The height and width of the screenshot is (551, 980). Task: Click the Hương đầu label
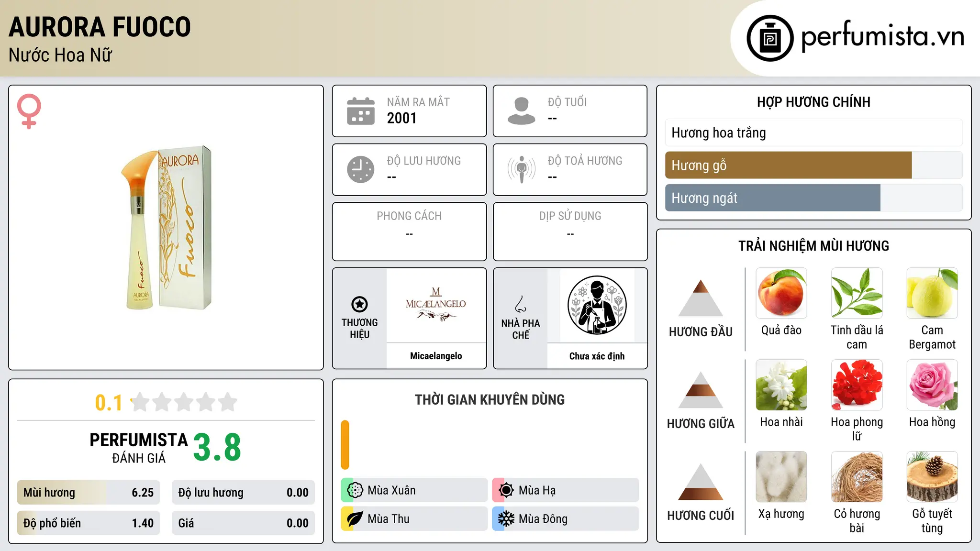point(701,332)
